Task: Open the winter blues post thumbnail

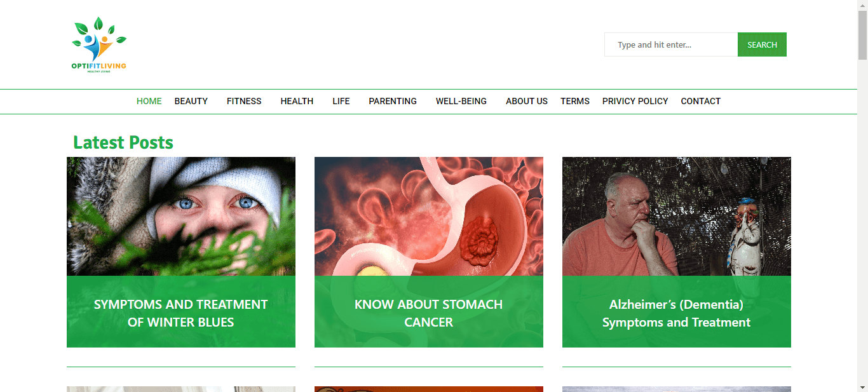Action: 181,216
